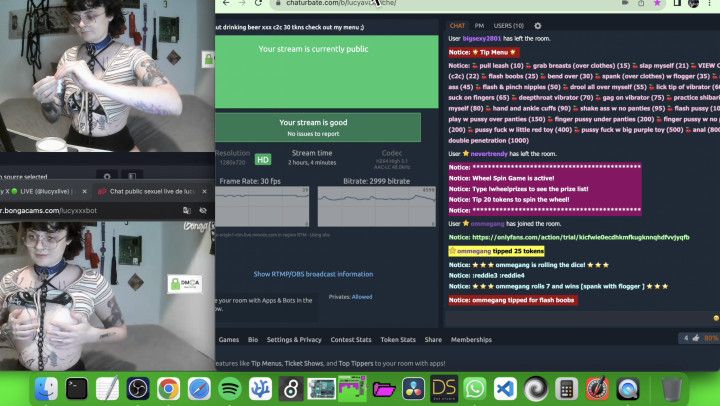The height and width of the screenshot is (406, 720).
Task: Click the share icon in address bar
Action: [x=641, y=3]
